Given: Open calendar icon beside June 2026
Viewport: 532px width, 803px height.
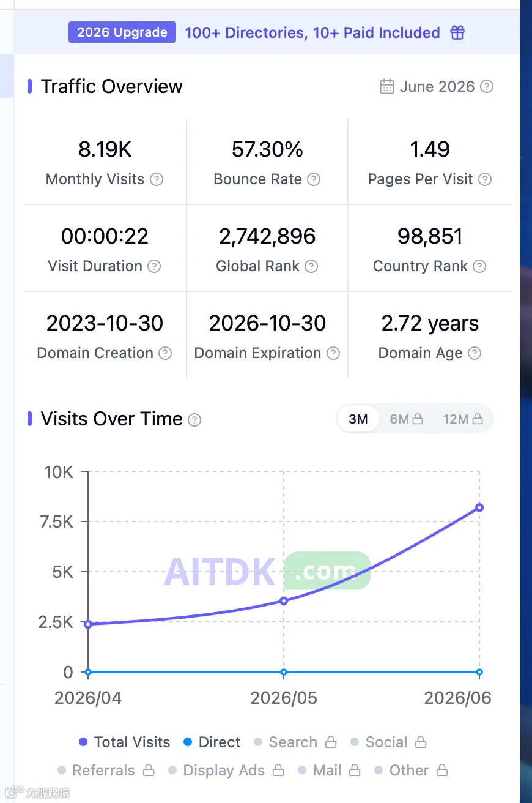Looking at the screenshot, I should pyautogui.click(x=386, y=86).
